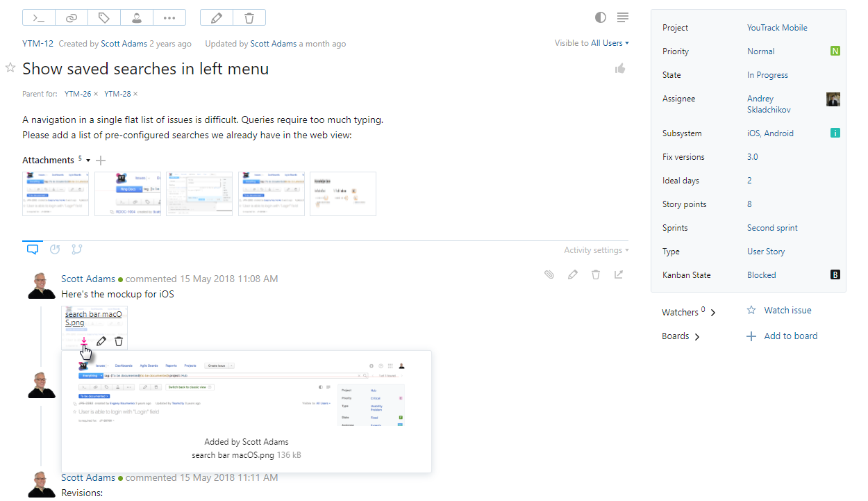Click the green Normal priority color badge
Image resolution: width=868 pixels, height=501 pixels.
tap(835, 50)
